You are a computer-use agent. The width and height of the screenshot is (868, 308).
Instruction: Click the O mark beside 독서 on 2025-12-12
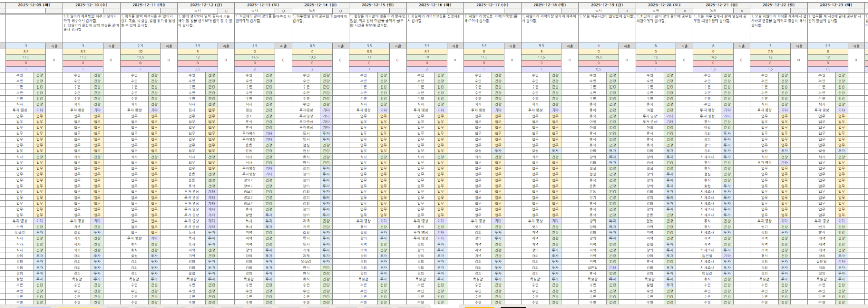(x=226, y=10)
